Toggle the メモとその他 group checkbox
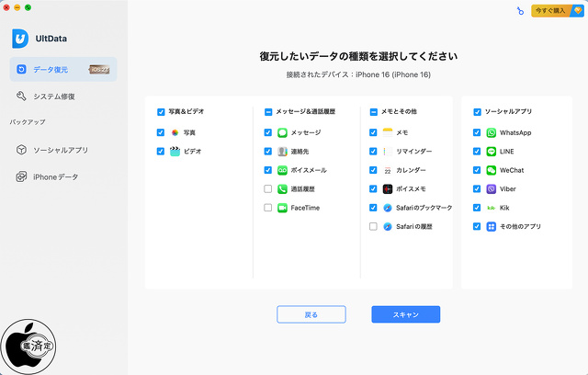Image resolution: width=588 pixels, height=375 pixels. click(x=374, y=112)
